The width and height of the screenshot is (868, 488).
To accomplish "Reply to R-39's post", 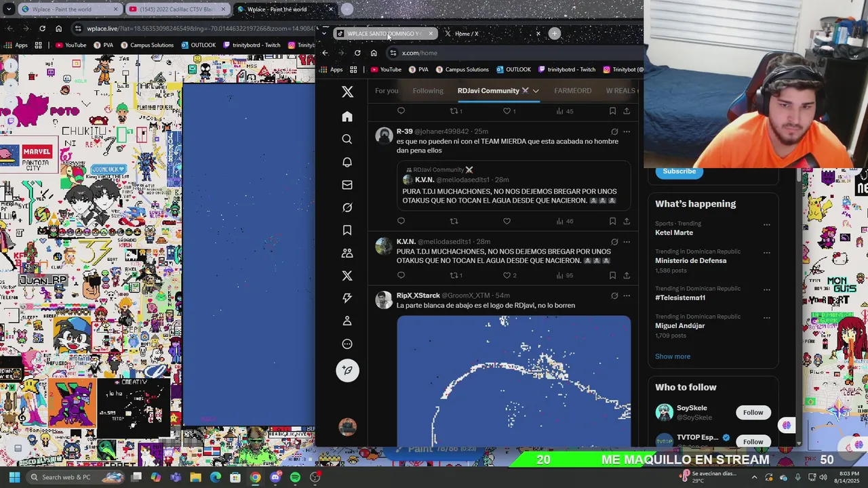I will point(401,221).
